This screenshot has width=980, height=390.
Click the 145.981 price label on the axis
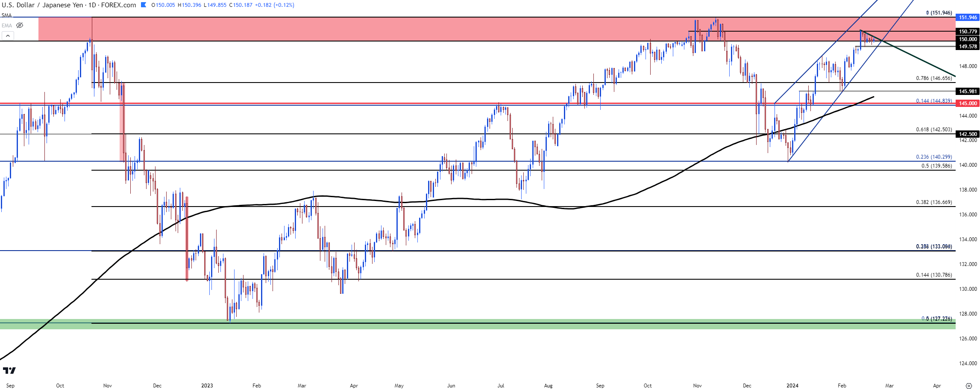pyautogui.click(x=968, y=91)
